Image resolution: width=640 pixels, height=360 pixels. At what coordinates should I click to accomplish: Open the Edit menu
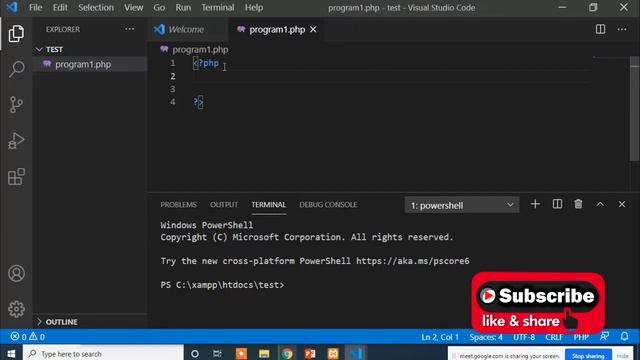pyautogui.click(x=60, y=7)
